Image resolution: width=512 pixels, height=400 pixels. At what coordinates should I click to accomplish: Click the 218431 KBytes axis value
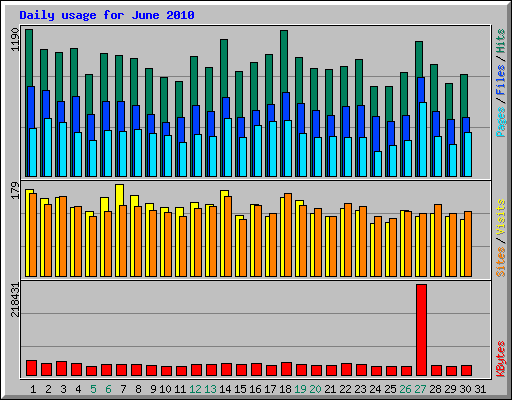point(15,300)
